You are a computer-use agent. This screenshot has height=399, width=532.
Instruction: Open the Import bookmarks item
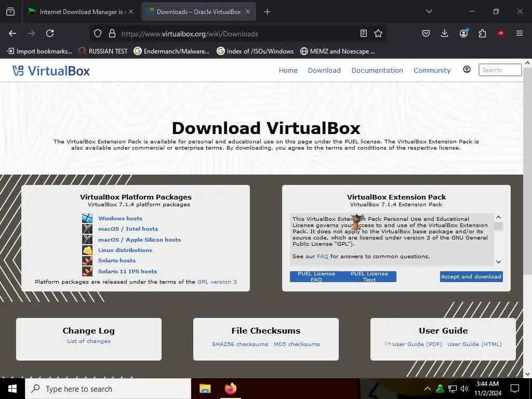39,51
